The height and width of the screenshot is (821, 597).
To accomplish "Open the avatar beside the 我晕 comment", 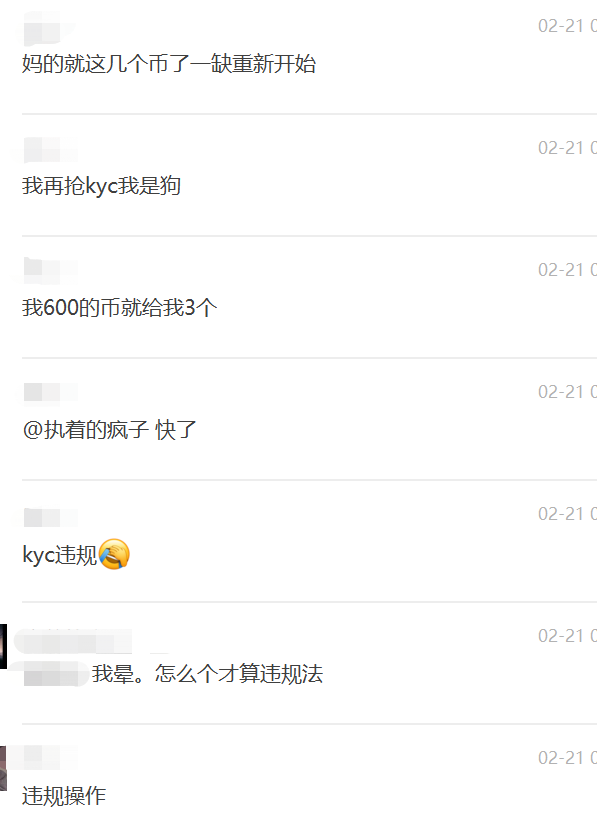I will [x=3, y=646].
